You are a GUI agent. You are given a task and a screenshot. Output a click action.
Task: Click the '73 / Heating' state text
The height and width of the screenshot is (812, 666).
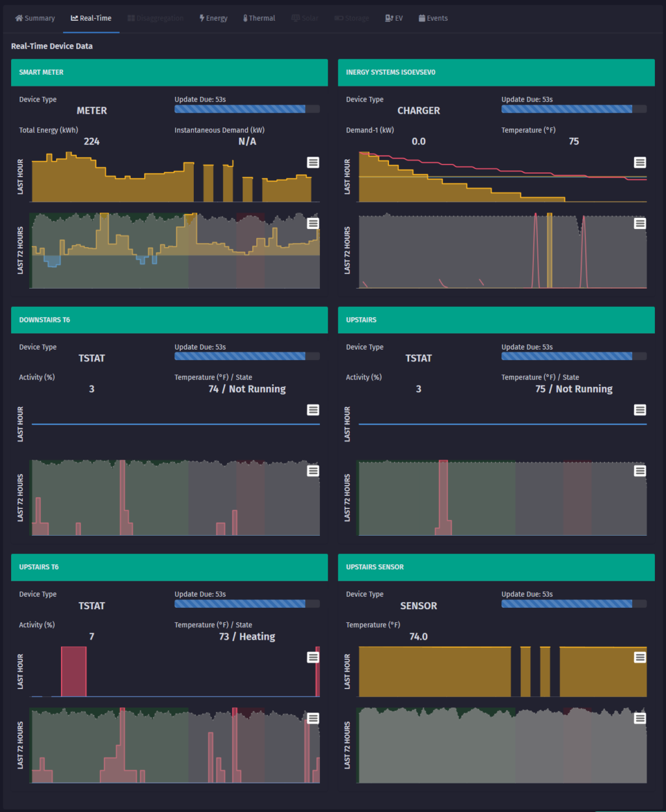(247, 636)
